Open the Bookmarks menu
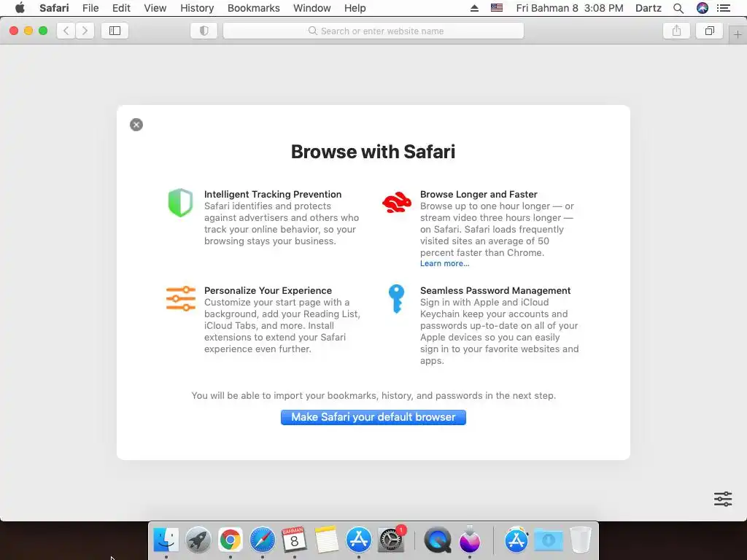The height and width of the screenshot is (560, 747). pos(253,8)
